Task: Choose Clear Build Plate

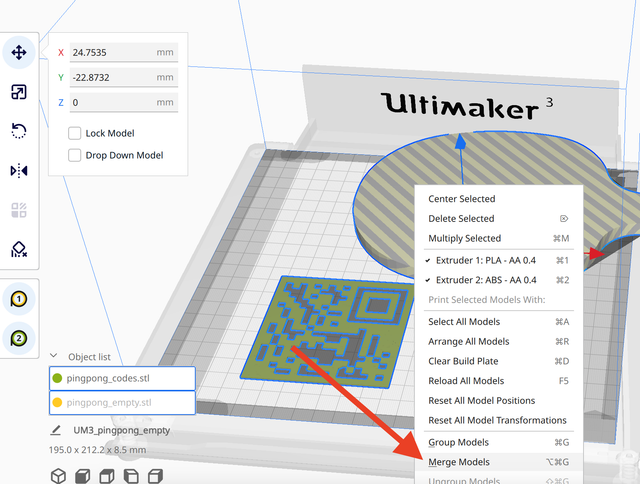Action: click(x=498, y=361)
